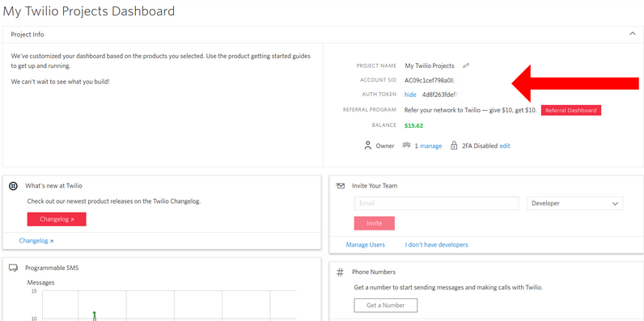The height and width of the screenshot is (321, 644).
Task: Click the My Twilio Projects project name
Action: (x=430, y=65)
